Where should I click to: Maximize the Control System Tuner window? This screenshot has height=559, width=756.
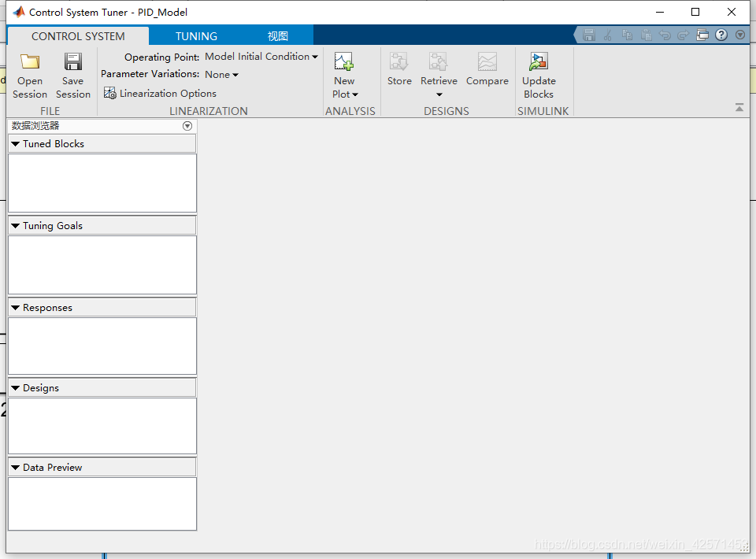click(695, 12)
